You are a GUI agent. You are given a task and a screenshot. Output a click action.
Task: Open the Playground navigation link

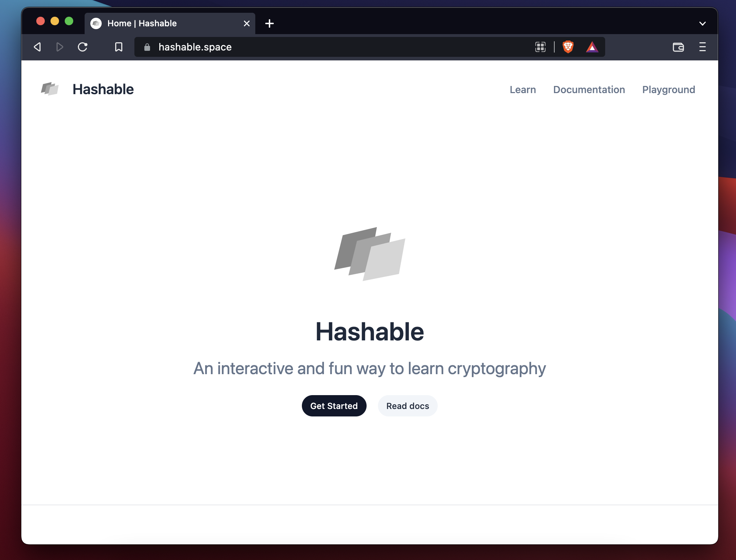[x=668, y=90]
